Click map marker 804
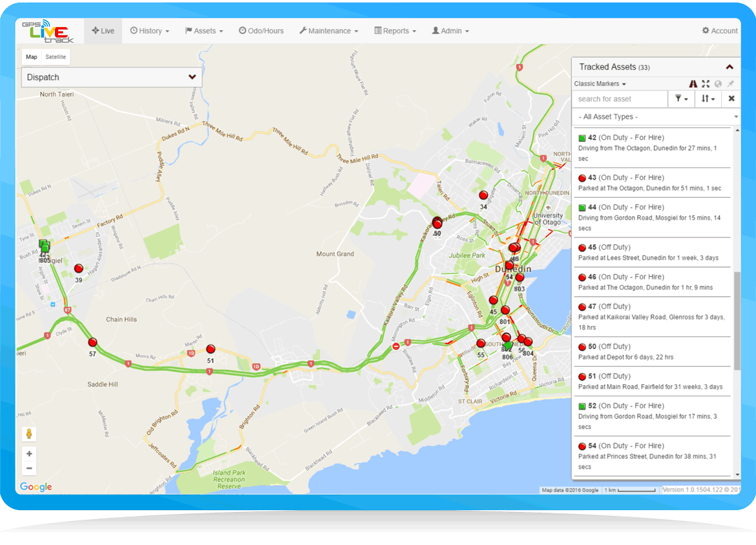 [528, 342]
